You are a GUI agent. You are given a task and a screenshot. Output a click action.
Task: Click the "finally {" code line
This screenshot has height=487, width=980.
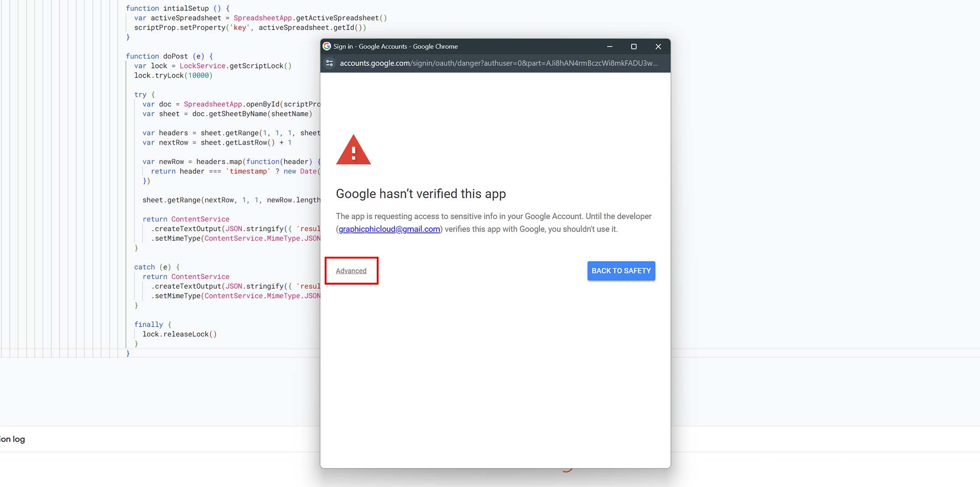[x=153, y=325]
